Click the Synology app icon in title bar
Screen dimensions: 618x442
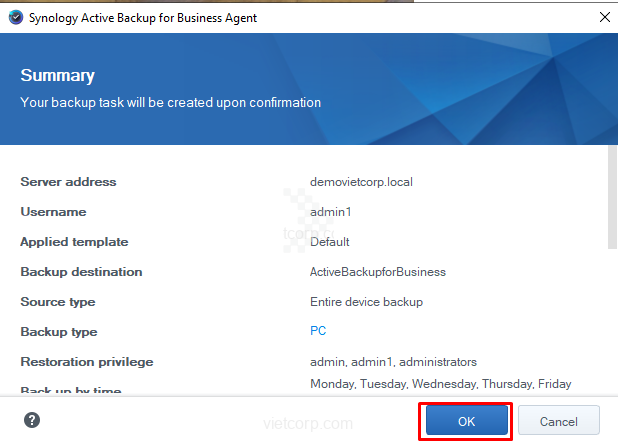pos(15,16)
